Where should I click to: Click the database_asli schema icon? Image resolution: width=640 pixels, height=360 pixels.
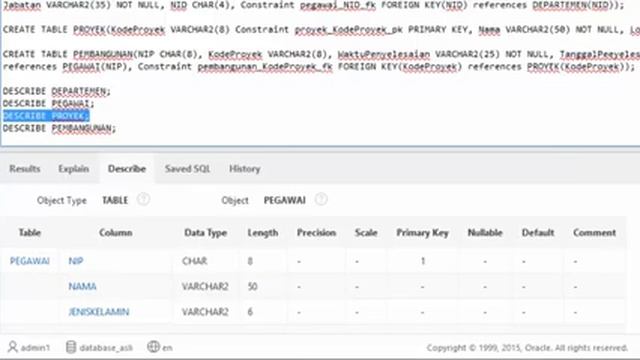(x=71, y=347)
